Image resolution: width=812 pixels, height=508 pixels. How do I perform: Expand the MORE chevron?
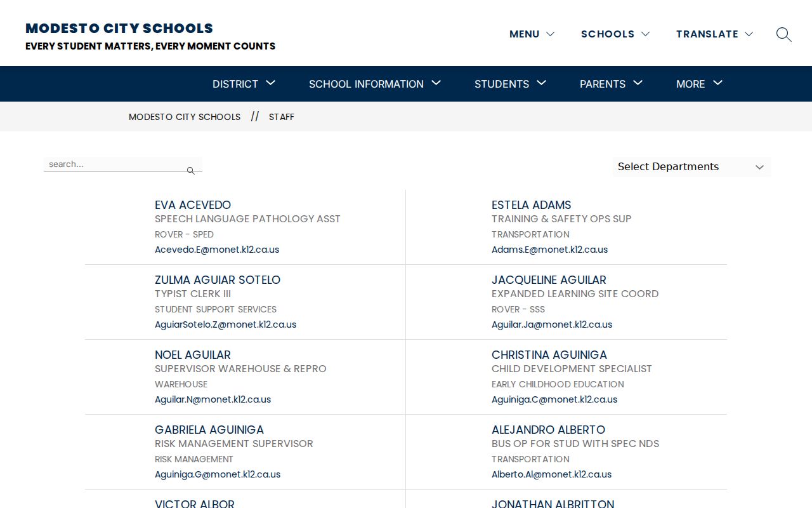(x=718, y=83)
